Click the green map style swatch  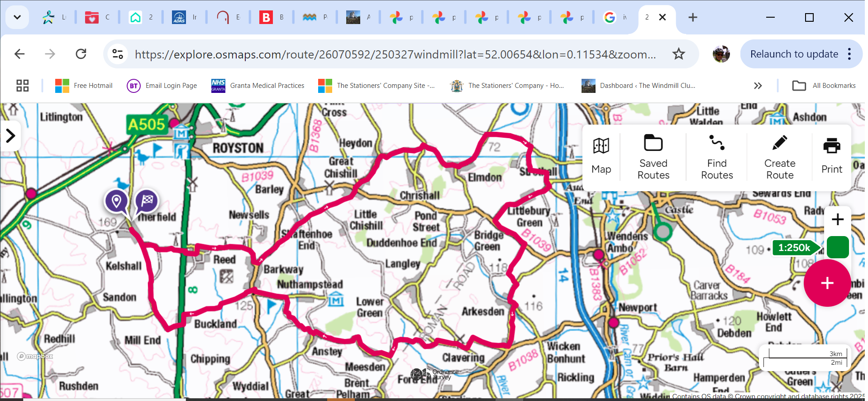coord(837,247)
